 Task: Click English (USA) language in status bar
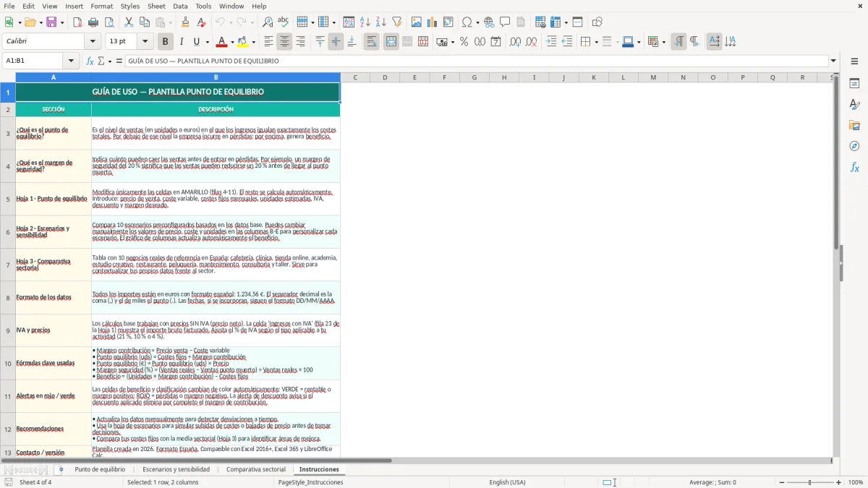507,482
